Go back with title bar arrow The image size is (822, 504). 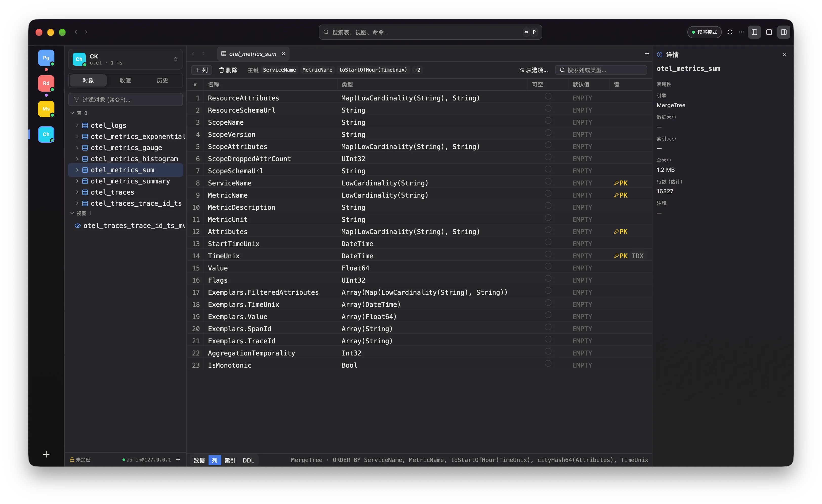pos(76,32)
